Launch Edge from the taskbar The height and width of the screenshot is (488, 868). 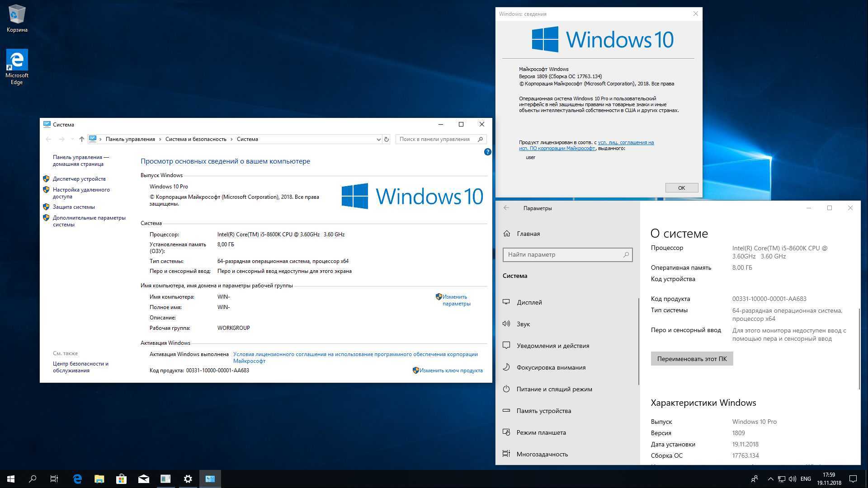(x=77, y=479)
